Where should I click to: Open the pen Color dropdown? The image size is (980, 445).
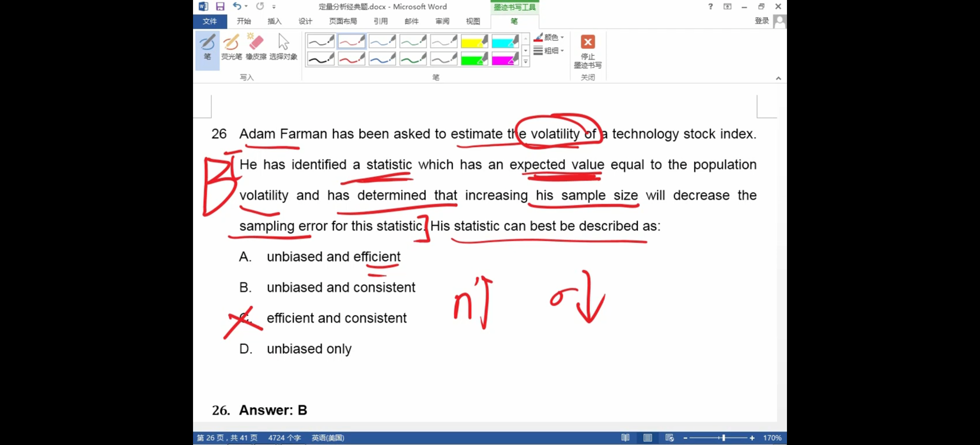549,37
